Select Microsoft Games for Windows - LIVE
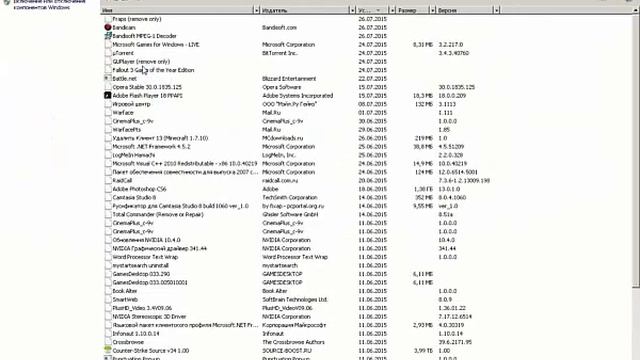The height and width of the screenshot is (360, 640). (156, 44)
